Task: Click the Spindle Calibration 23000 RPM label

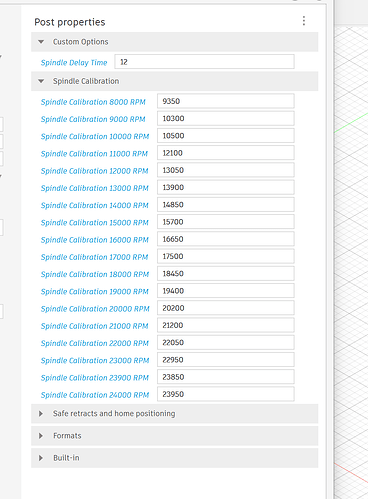Action: click(x=95, y=361)
